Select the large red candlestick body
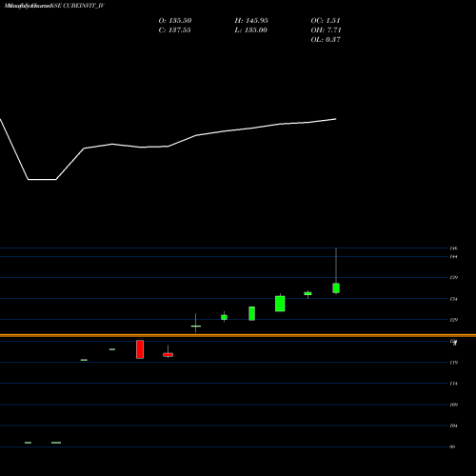 (140, 349)
